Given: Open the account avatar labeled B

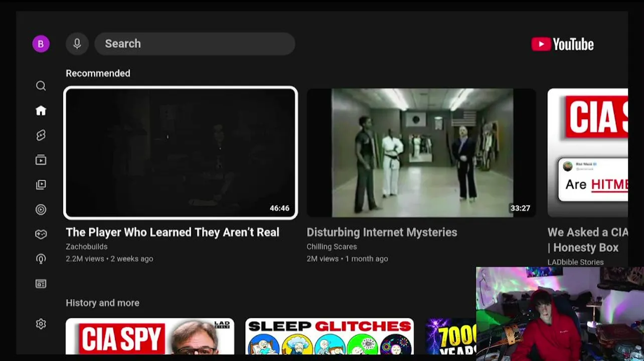Looking at the screenshot, I should pyautogui.click(x=41, y=44).
